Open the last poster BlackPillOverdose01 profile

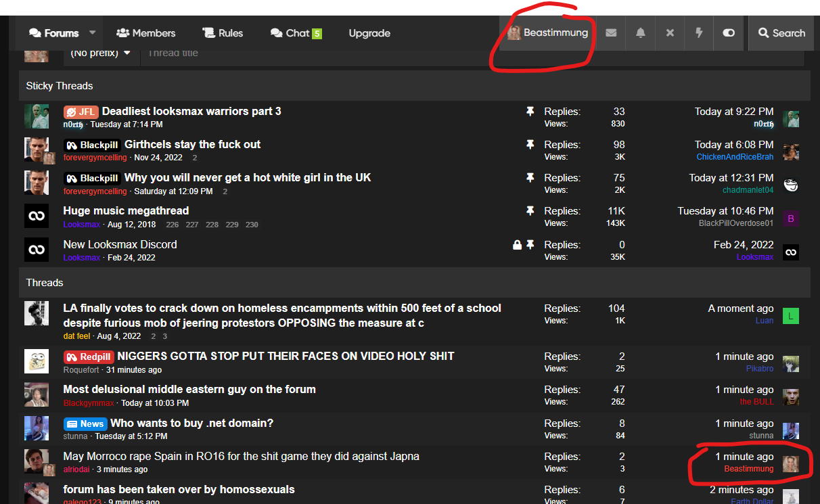[736, 223]
